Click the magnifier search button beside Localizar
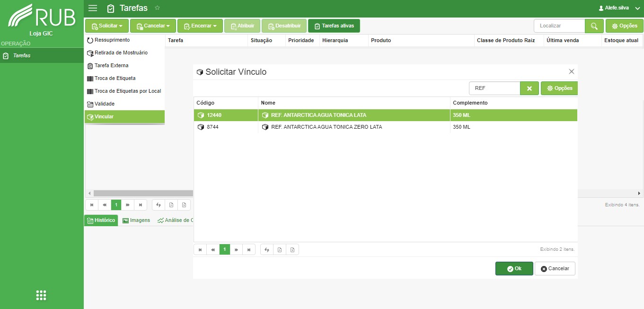 tap(594, 26)
